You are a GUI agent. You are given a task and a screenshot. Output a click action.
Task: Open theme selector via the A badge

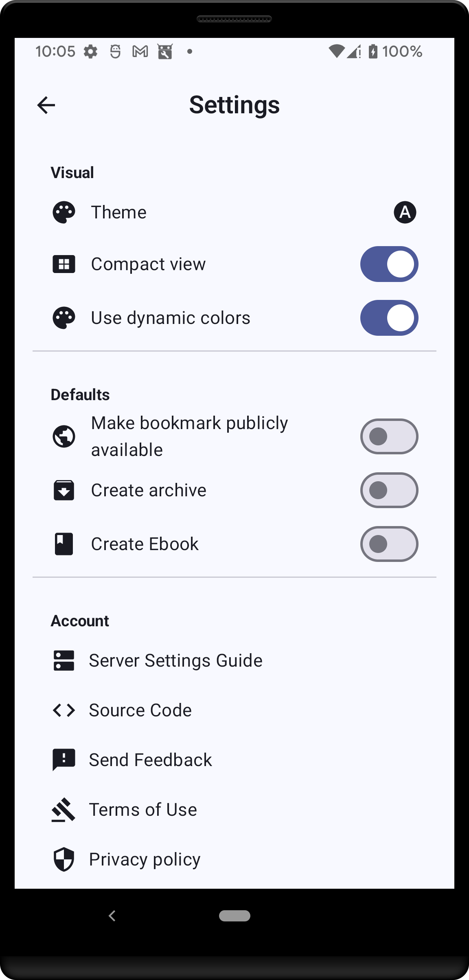point(405,212)
